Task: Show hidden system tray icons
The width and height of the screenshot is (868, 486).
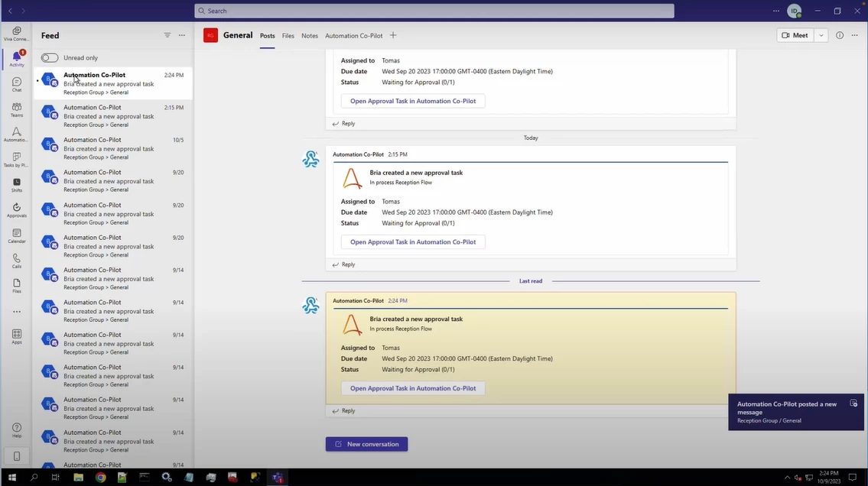Action: [x=787, y=477]
